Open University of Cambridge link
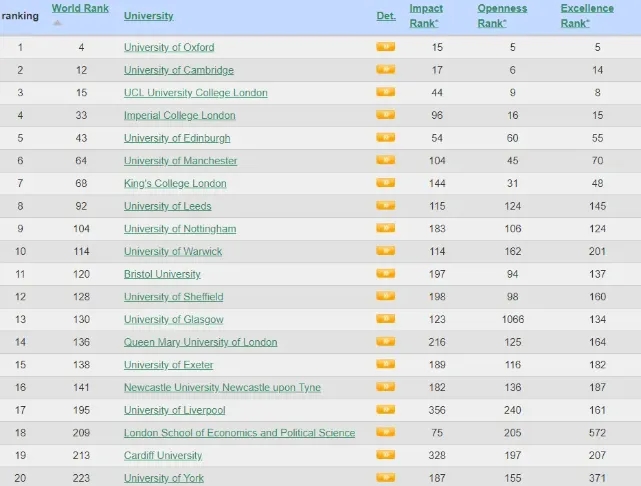 [x=179, y=70]
